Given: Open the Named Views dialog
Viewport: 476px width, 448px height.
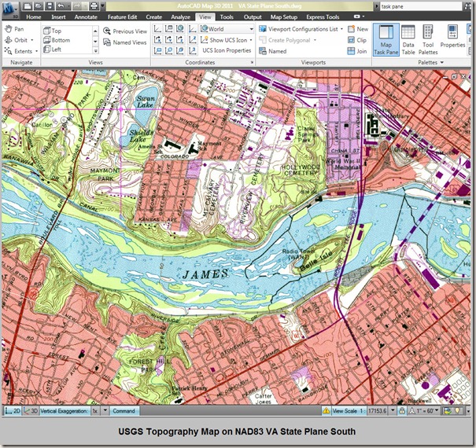Looking at the screenshot, I should [125, 42].
